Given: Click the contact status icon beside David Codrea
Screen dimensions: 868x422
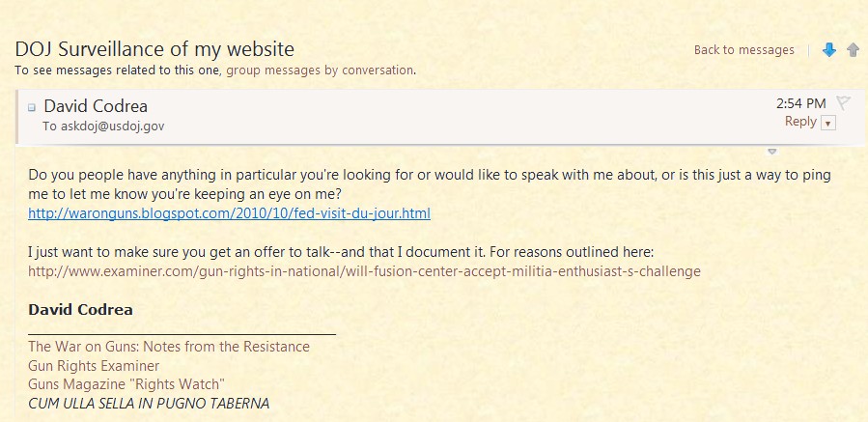Looking at the screenshot, I should click(x=32, y=107).
